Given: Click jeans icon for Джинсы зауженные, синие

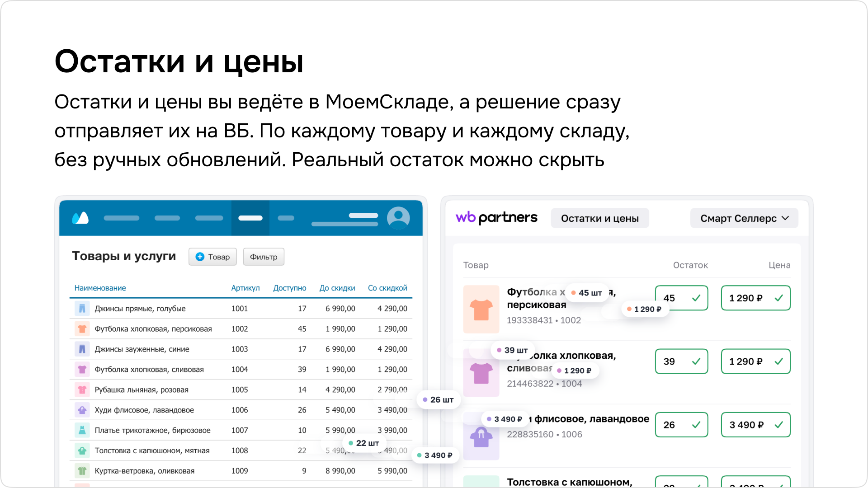Looking at the screenshot, I should [82, 349].
